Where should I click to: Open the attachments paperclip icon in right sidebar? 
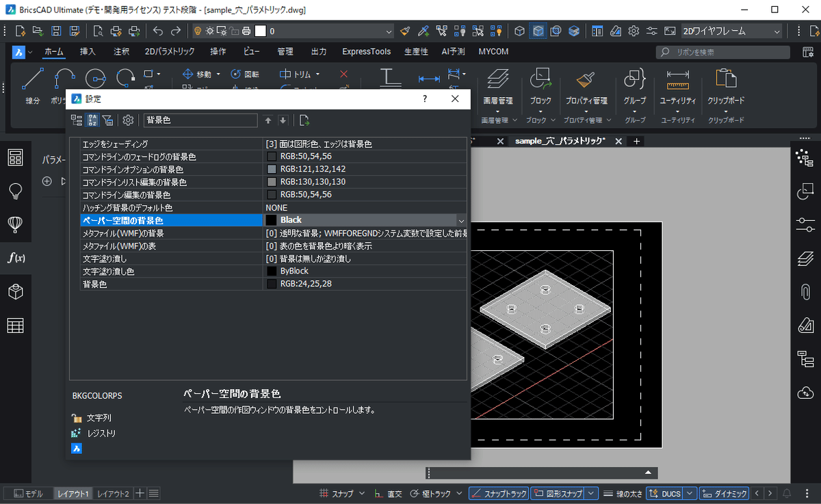(x=805, y=292)
